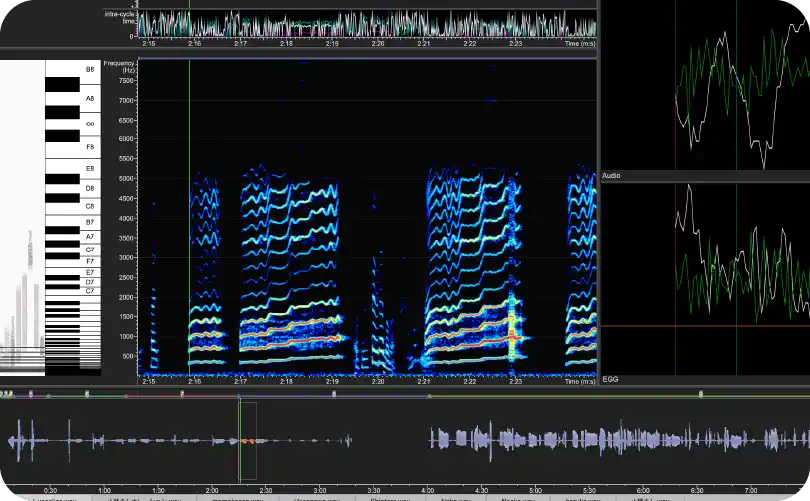Click 2:21 on the intra-cycle time axis
Image resolution: width=810 pixels, height=501 pixels.
tap(424, 44)
